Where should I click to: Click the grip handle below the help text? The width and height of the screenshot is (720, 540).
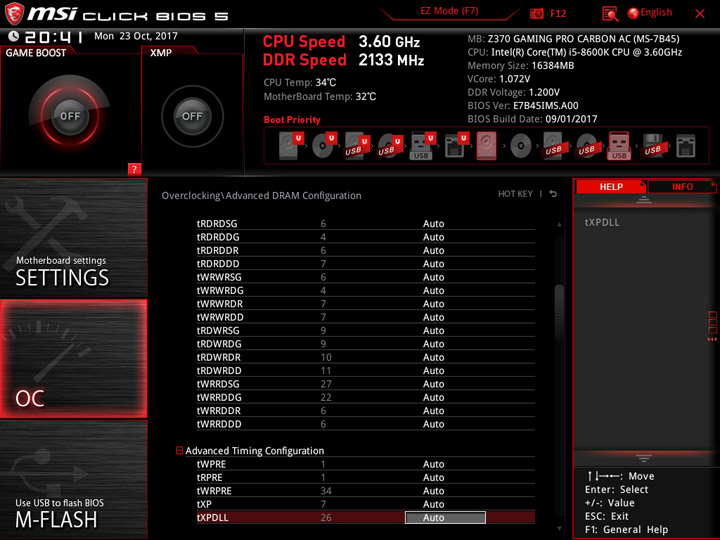(x=644, y=458)
